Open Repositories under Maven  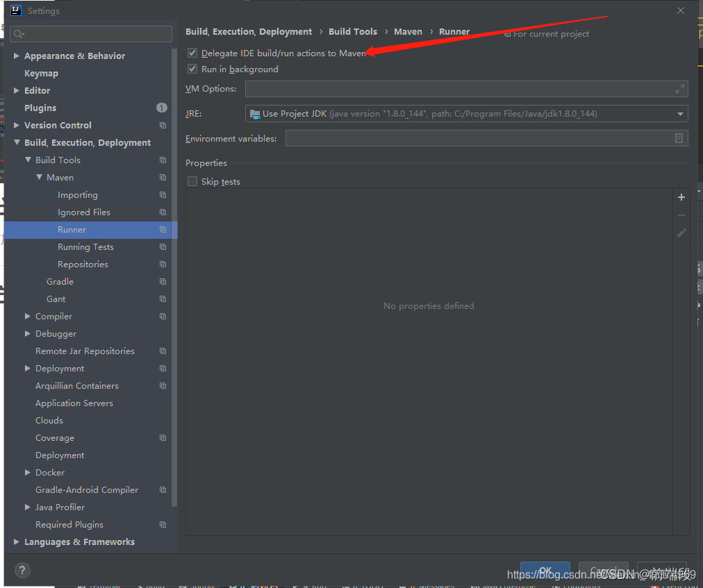83,264
